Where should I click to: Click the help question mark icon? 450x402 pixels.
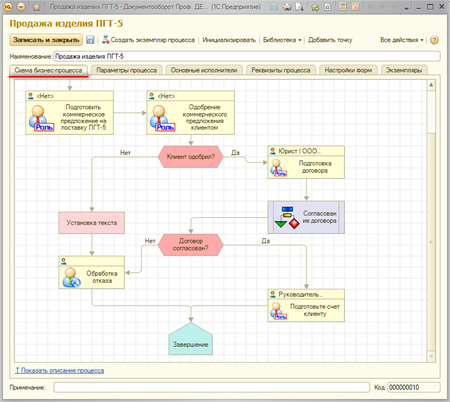point(434,40)
